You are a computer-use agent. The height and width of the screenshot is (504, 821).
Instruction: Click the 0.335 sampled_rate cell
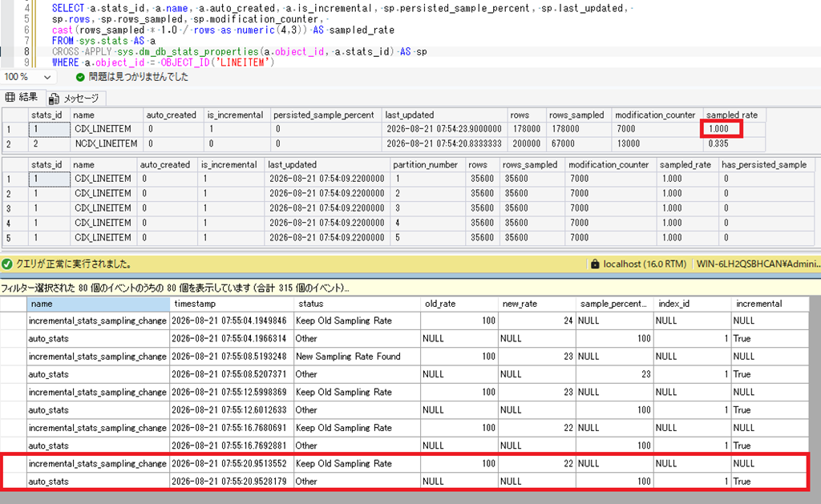click(734, 143)
